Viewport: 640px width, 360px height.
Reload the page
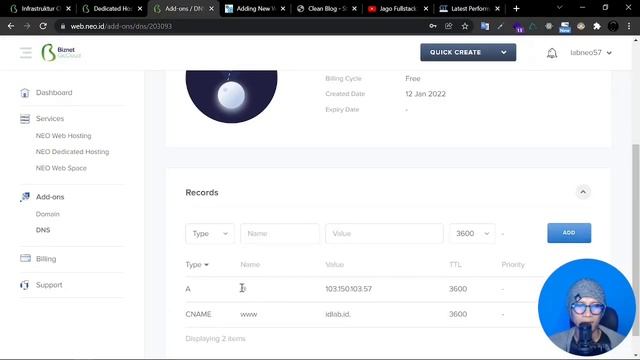pos(43,26)
